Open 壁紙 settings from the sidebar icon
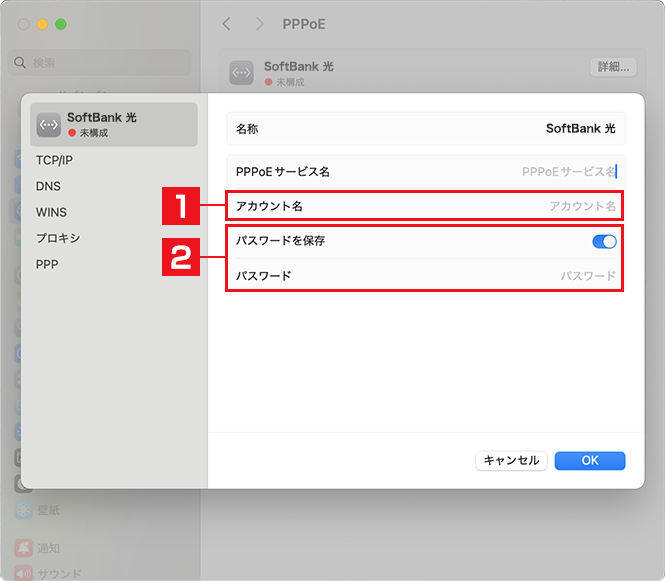This screenshot has height=581, width=665. tap(23, 510)
